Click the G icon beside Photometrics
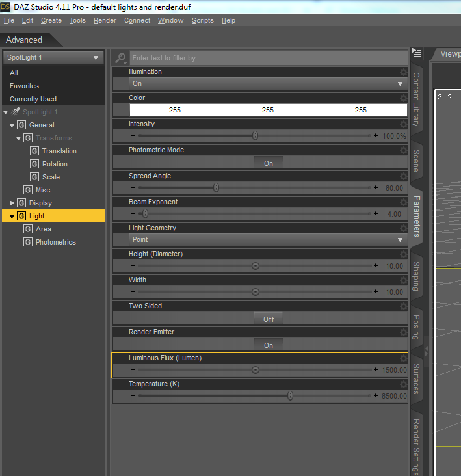Image resolution: width=461 pixels, height=476 pixels. [x=28, y=242]
